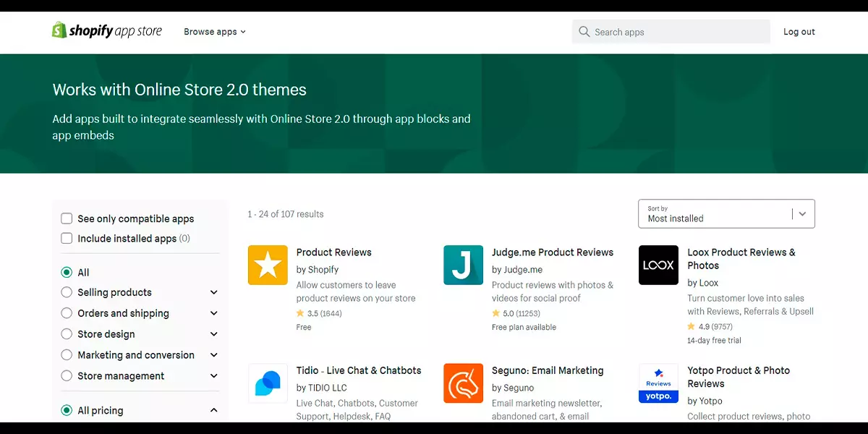Open the Product Reviews star app icon
Image resolution: width=868 pixels, height=434 pixels.
268,265
